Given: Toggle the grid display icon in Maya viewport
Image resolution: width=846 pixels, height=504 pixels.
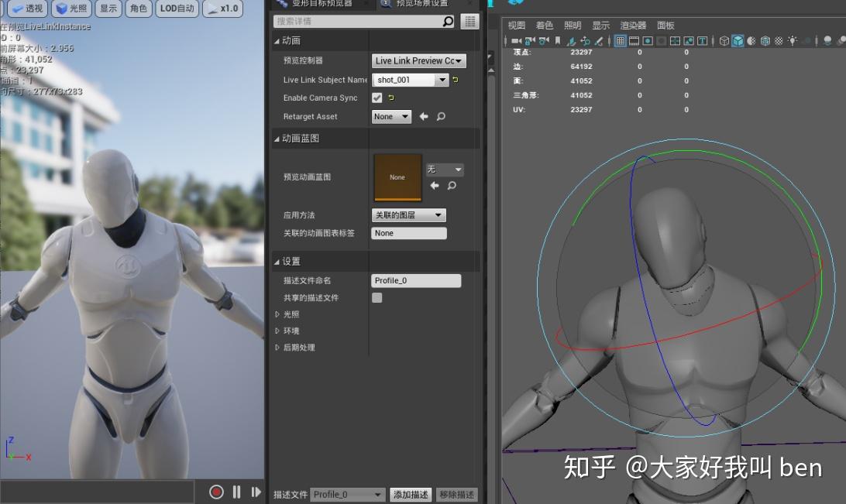Looking at the screenshot, I should pyautogui.click(x=621, y=41).
